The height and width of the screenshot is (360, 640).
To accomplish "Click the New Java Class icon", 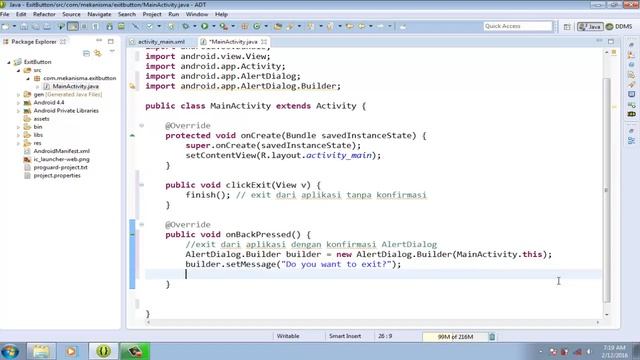I will (x=257, y=27).
